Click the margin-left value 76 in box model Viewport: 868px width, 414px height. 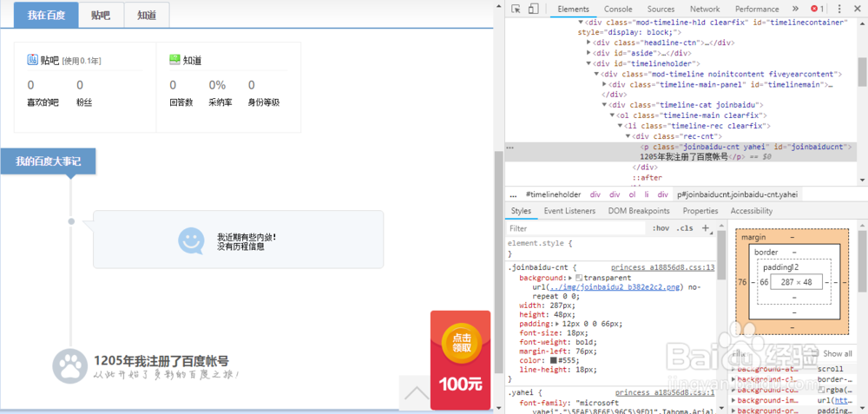pyautogui.click(x=743, y=282)
